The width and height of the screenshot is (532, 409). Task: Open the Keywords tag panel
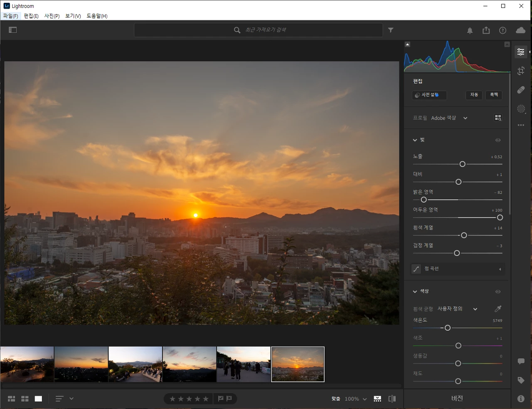(x=521, y=380)
